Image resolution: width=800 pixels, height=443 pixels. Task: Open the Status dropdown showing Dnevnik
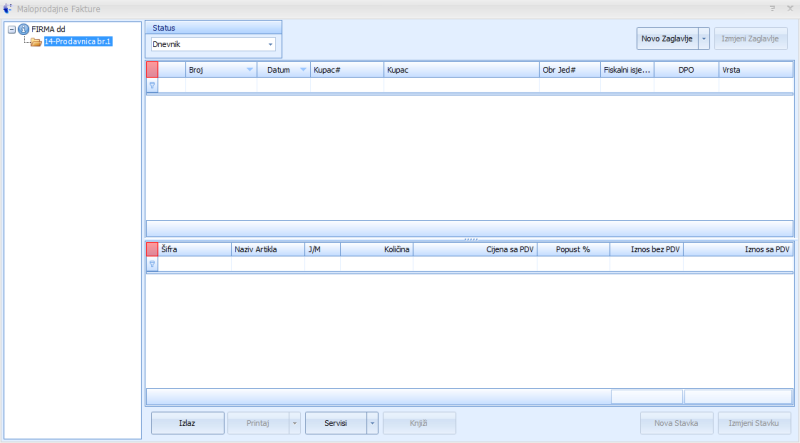point(270,45)
